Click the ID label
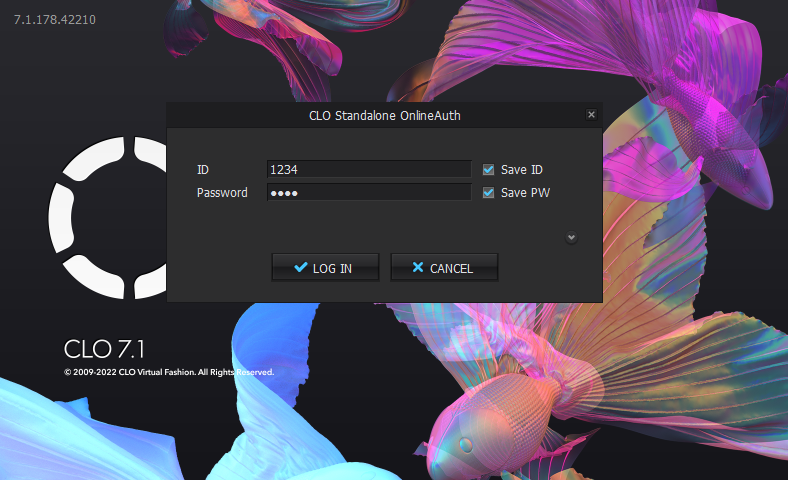This screenshot has width=788, height=480. 203,170
